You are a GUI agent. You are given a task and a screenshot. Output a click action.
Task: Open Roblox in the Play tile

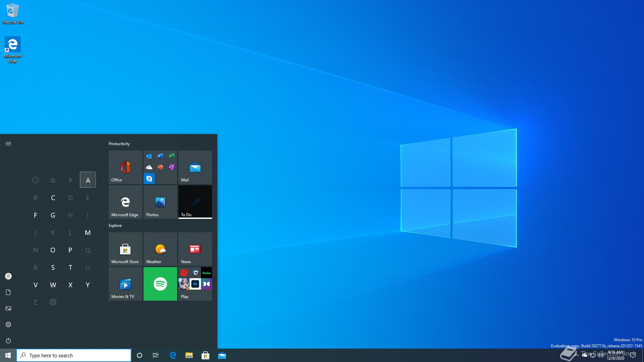point(184,273)
